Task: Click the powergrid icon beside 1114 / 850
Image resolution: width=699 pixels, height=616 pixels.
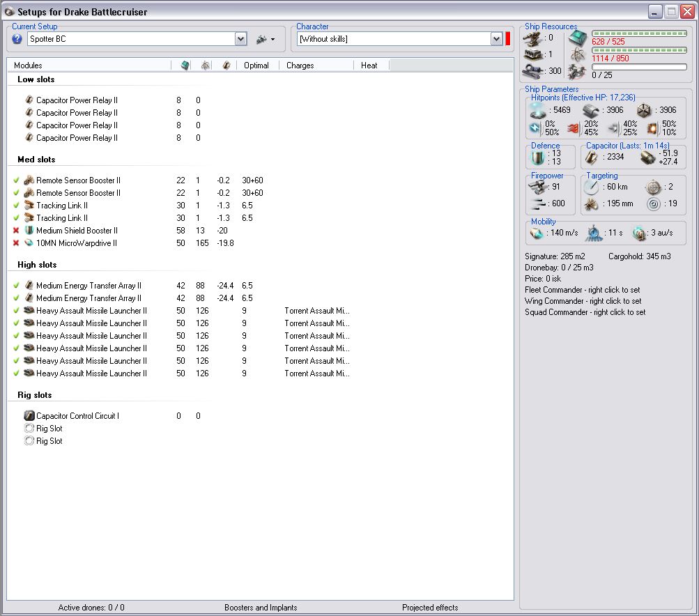Action: tap(578, 55)
